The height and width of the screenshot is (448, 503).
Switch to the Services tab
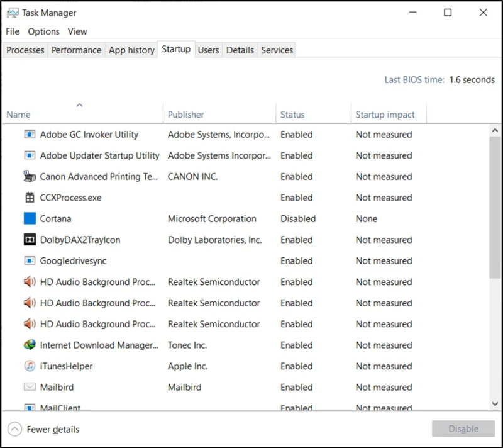click(x=277, y=50)
